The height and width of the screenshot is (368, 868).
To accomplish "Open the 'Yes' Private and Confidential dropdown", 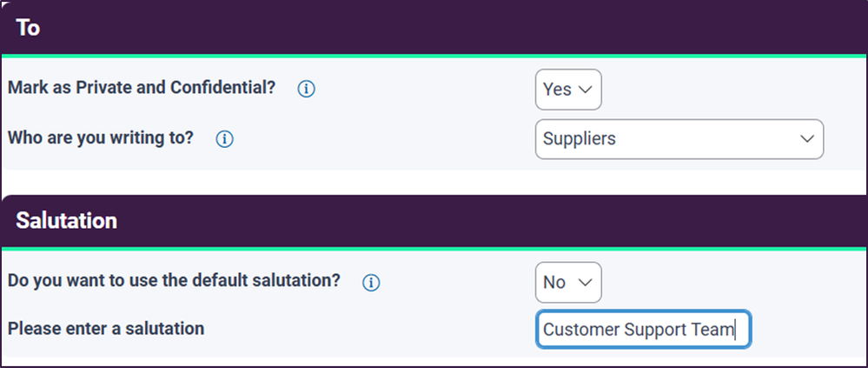I will tap(568, 90).
